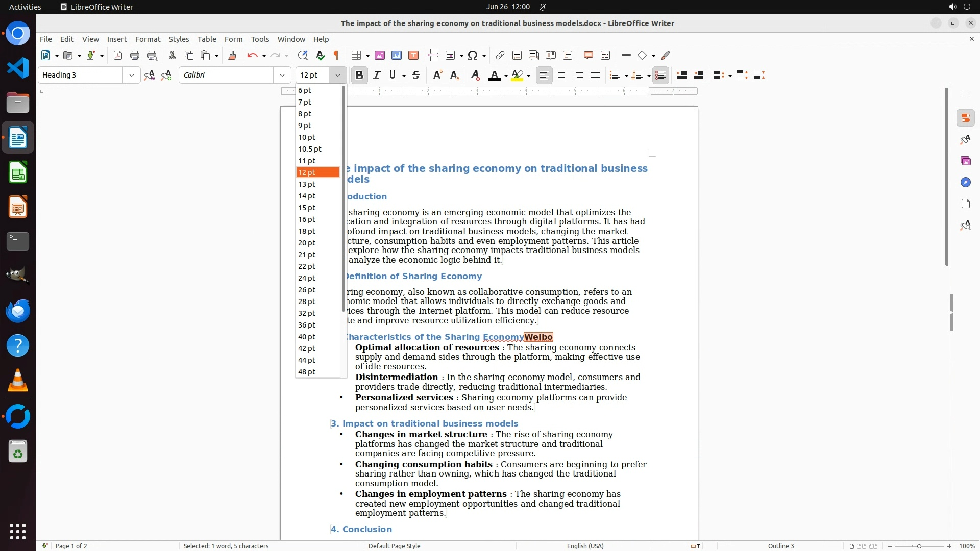Screen dimensions: 980x551
Task: Open the Calibri font name dropdown arrow
Action: pos(282,75)
